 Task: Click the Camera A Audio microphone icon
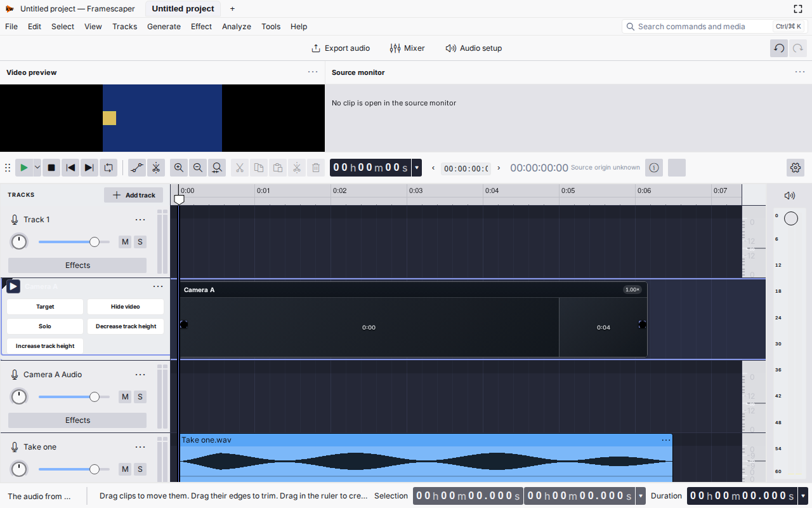click(x=15, y=375)
